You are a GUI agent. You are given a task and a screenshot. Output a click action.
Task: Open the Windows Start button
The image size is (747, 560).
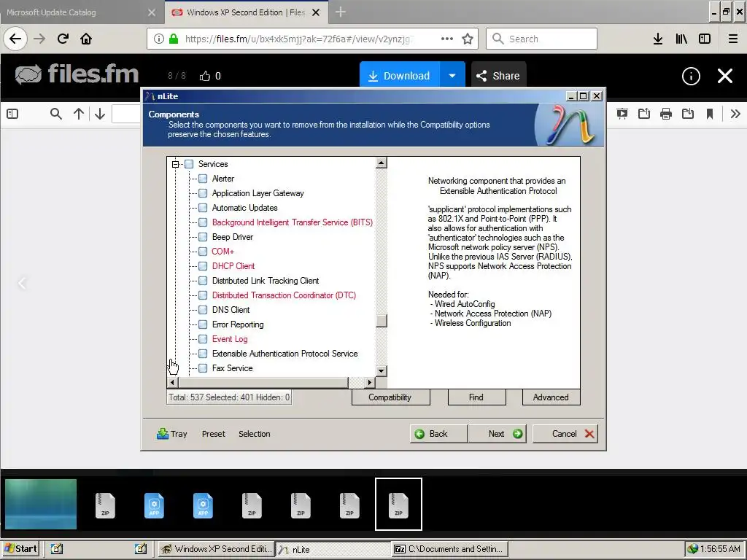click(20, 549)
